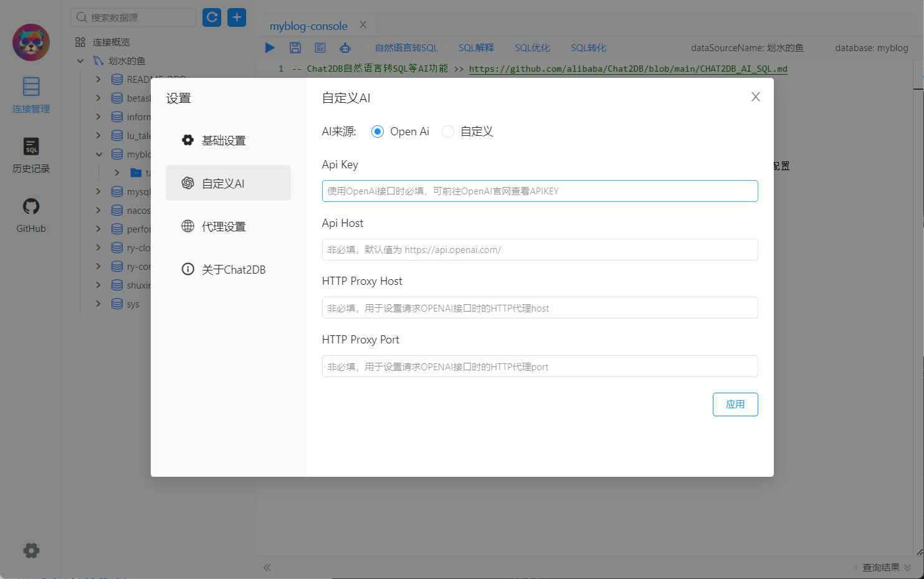The image size is (924, 579).
Task: Expand the folder under mybl database
Action: tap(117, 173)
